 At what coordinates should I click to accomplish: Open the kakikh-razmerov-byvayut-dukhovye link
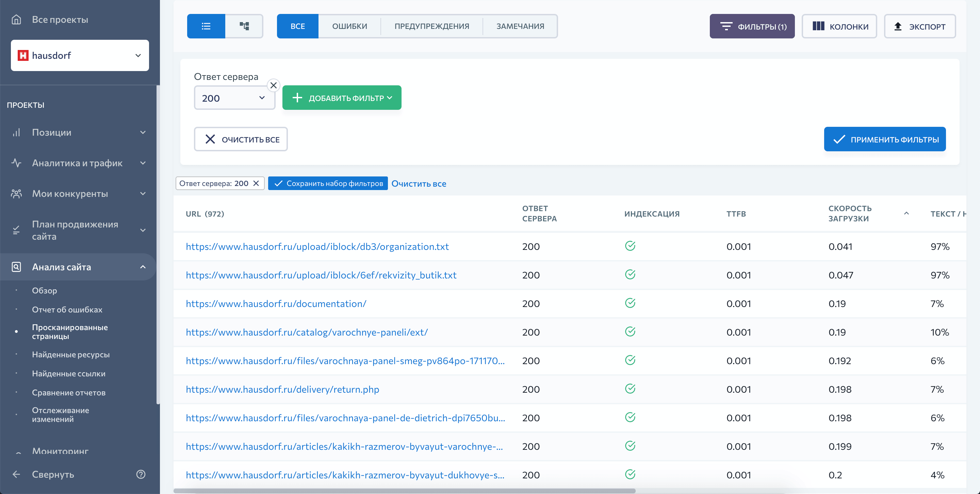click(345, 475)
